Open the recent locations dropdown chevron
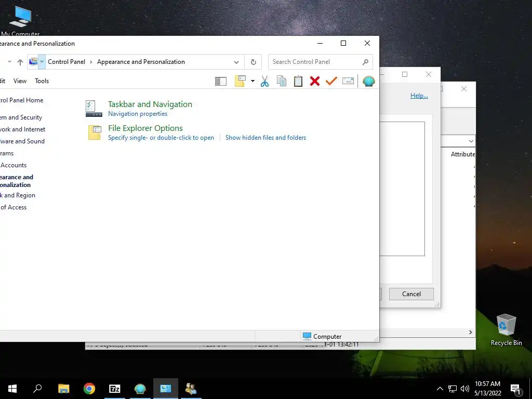 coord(9,62)
